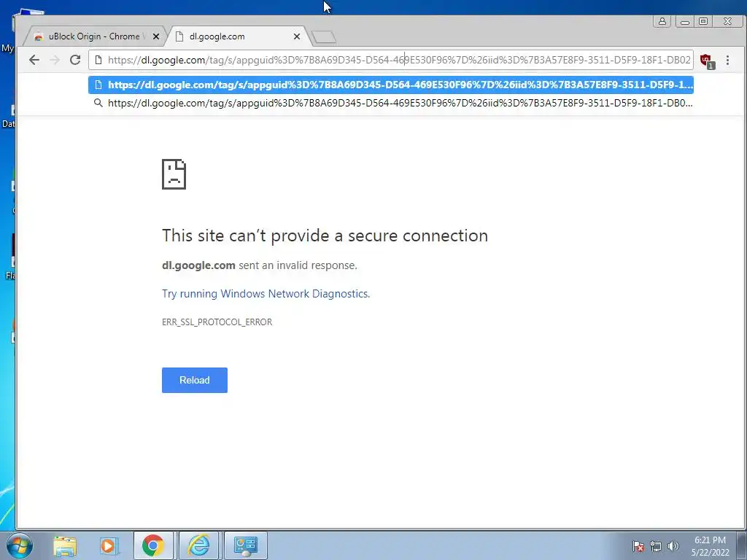Click the heading This site can't provide a secure connection

pos(325,236)
